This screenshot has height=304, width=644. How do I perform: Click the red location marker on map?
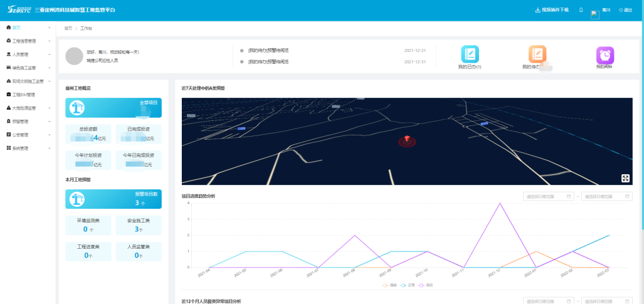(406, 139)
